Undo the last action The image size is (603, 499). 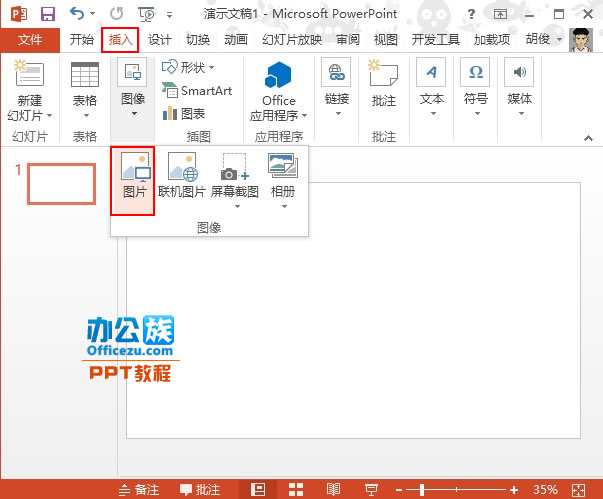[x=77, y=14]
